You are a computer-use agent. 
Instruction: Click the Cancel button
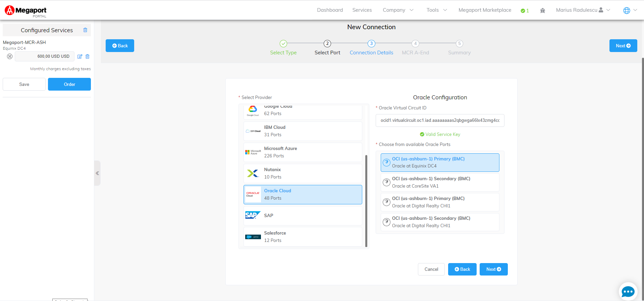431,269
